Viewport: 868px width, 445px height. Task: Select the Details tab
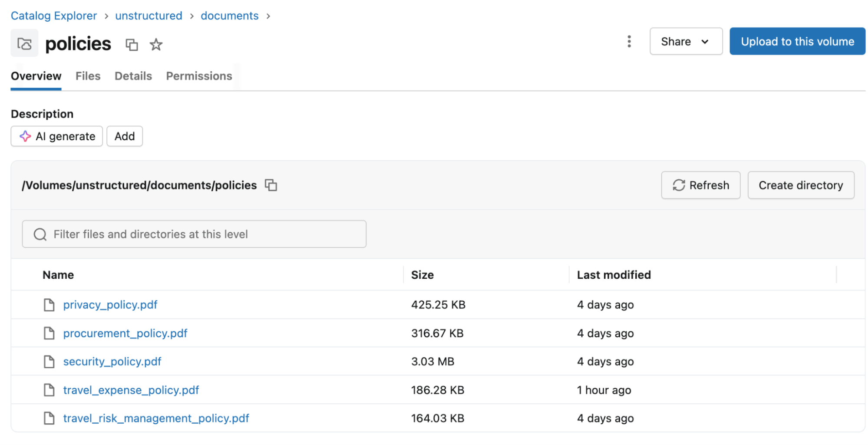coord(133,76)
